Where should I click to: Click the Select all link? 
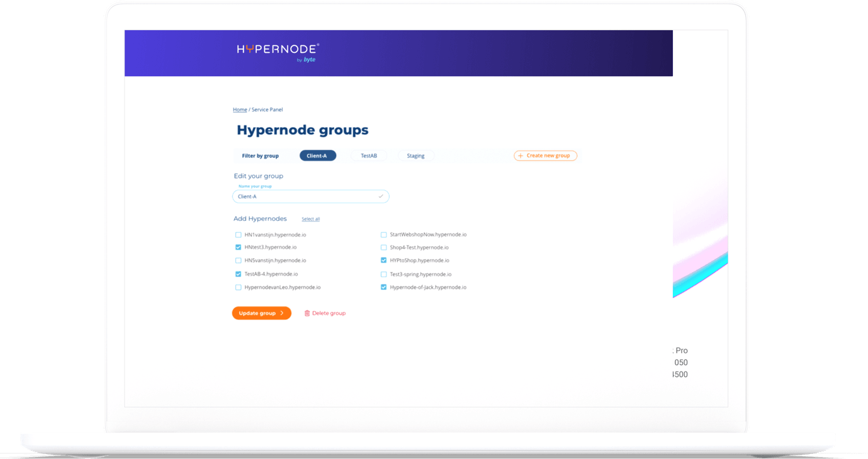click(x=310, y=218)
